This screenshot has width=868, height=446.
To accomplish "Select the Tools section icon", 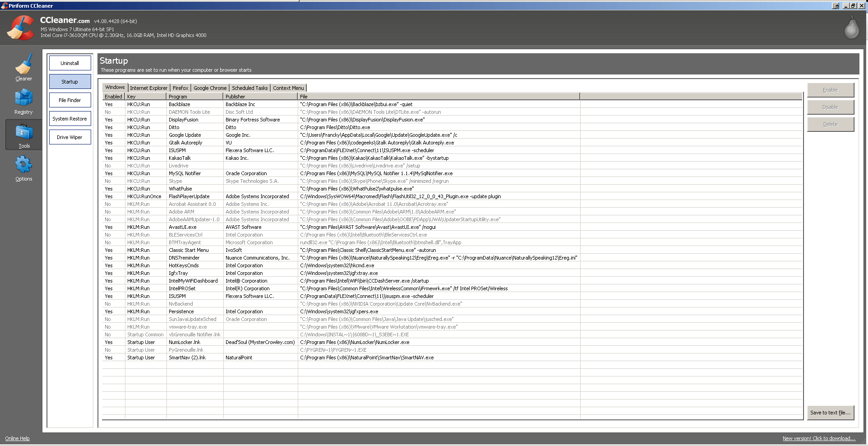I will coord(23,135).
